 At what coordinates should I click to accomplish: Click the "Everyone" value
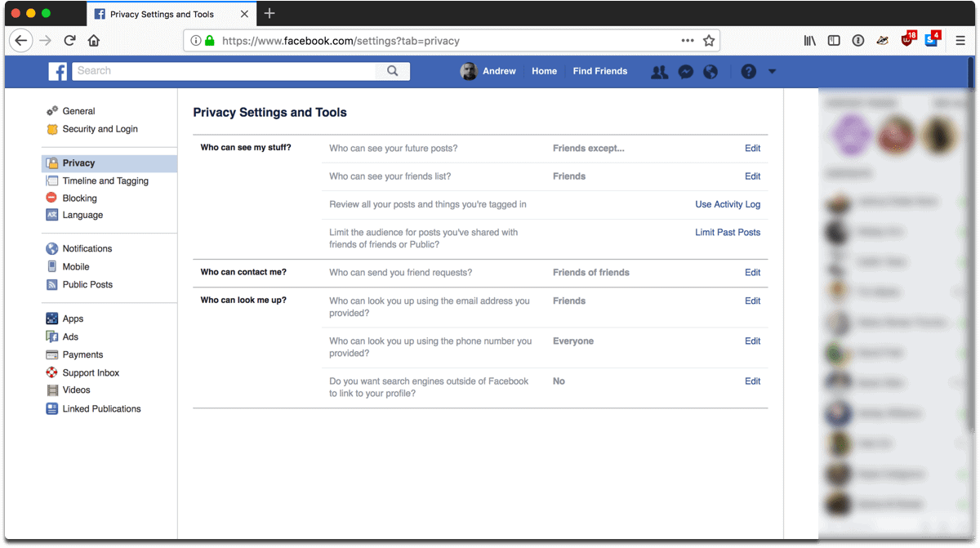(x=573, y=341)
